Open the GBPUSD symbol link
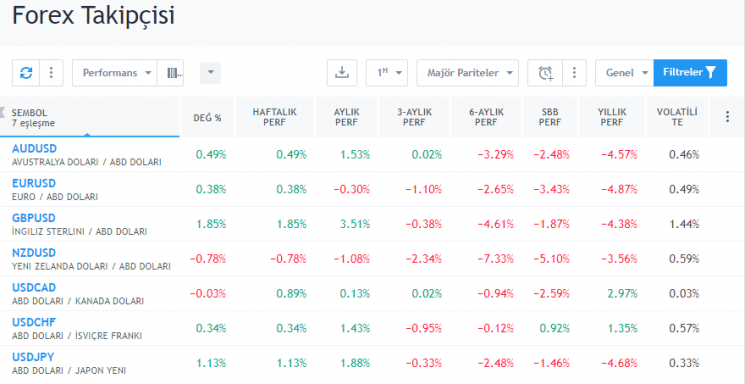The width and height of the screenshot is (745, 384). coord(34,218)
